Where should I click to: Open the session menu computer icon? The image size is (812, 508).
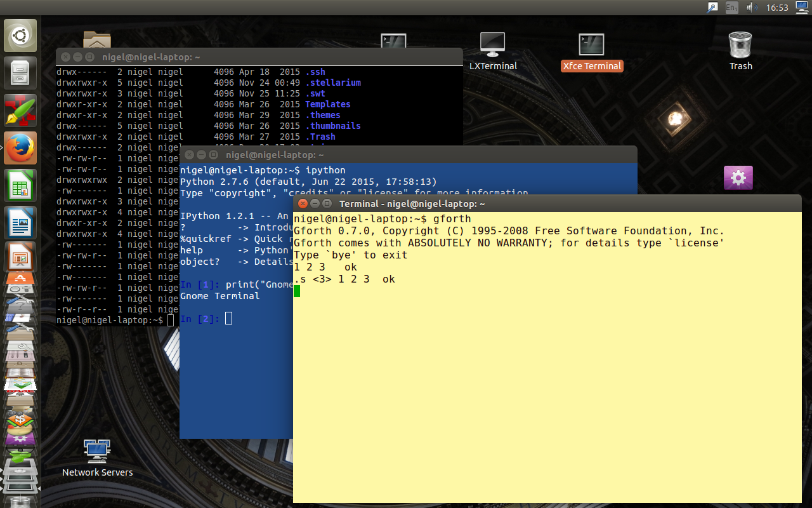tap(802, 8)
